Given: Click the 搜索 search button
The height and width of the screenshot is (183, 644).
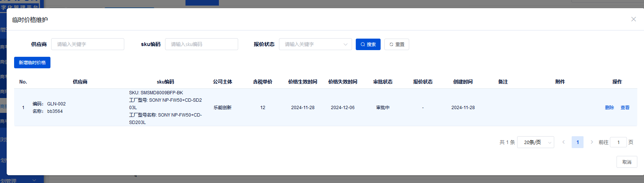Looking at the screenshot, I should tap(368, 44).
